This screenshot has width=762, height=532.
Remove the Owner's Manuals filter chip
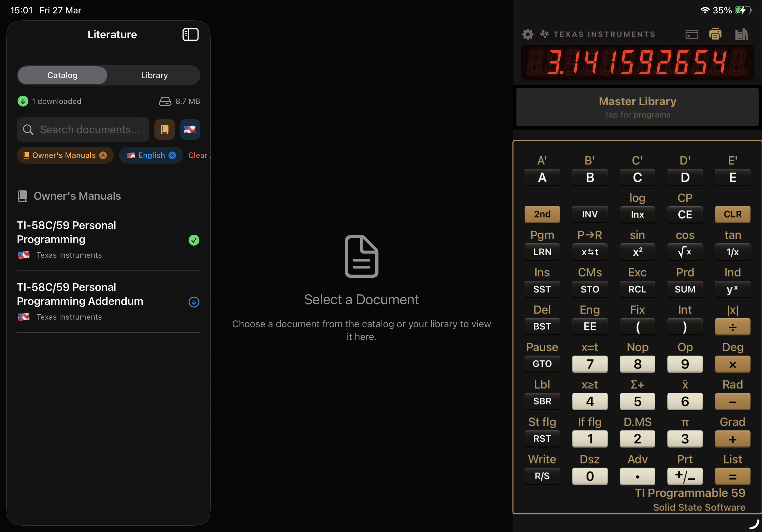(103, 155)
